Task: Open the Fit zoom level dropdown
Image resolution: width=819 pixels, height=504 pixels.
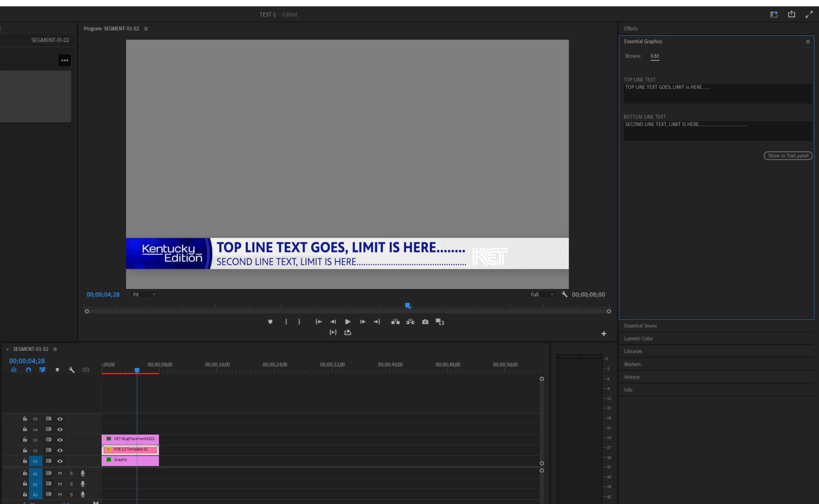Action: coord(144,294)
